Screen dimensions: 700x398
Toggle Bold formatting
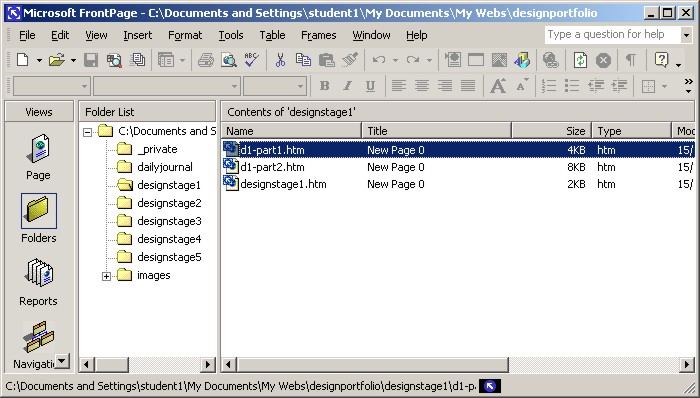click(325, 86)
